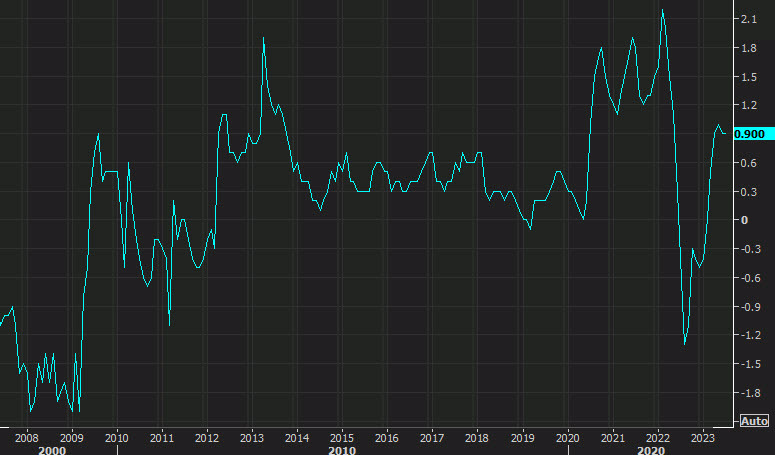Select the 2009 year label
The image size is (775, 455).
[x=72, y=438]
